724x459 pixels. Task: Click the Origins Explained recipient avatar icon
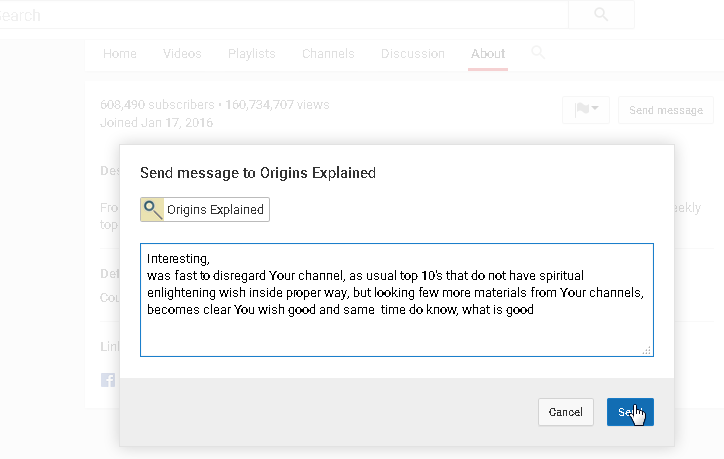click(152, 209)
